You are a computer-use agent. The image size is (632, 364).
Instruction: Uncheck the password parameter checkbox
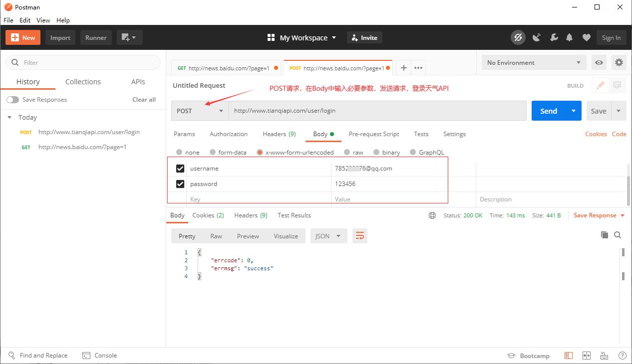pos(180,184)
